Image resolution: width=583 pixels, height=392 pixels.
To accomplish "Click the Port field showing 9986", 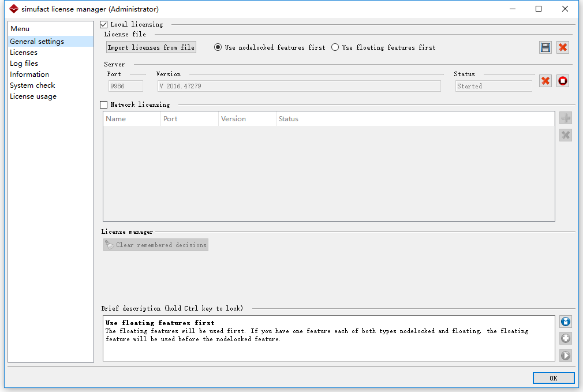I will tap(126, 86).
